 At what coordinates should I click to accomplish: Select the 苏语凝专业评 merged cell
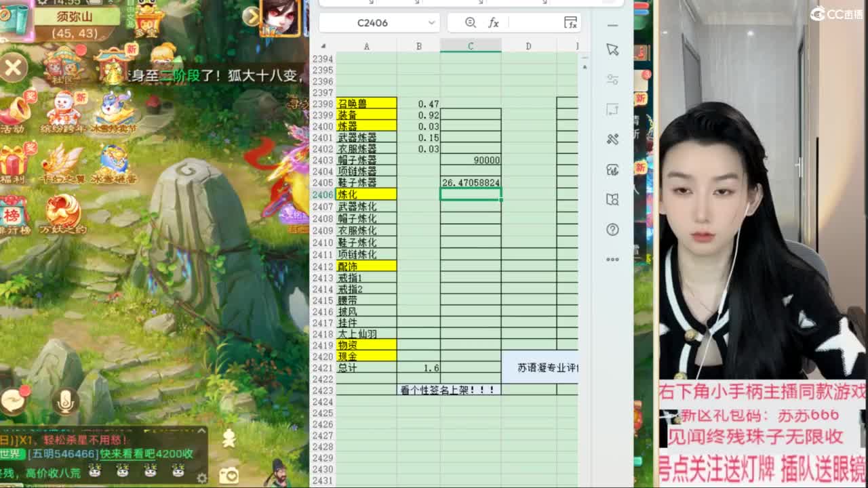[x=540, y=367]
